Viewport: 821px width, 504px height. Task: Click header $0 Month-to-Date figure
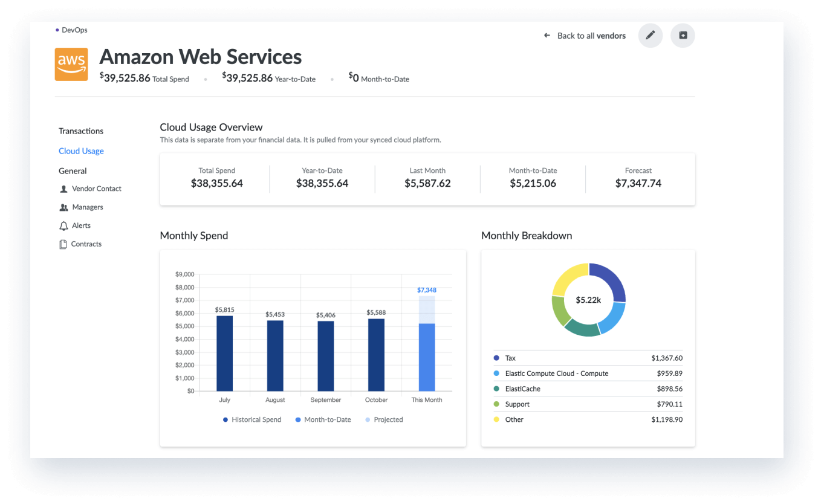tap(379, 78)
